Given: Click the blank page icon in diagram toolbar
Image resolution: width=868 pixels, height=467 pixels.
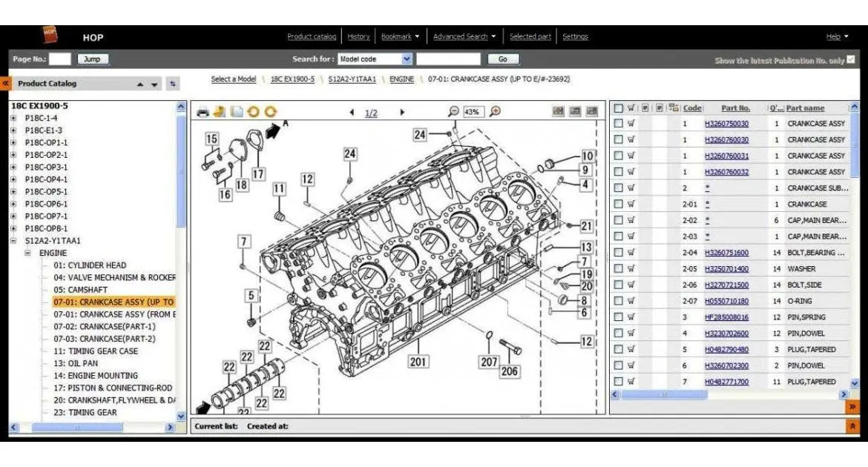Looking at the screenshot, I should coord(237,112).
